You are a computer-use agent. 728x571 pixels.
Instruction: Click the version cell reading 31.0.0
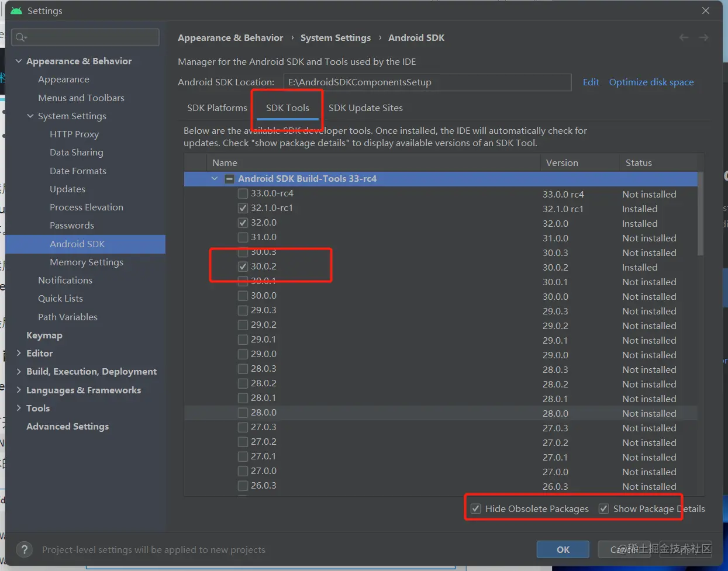tap(555, 238)
